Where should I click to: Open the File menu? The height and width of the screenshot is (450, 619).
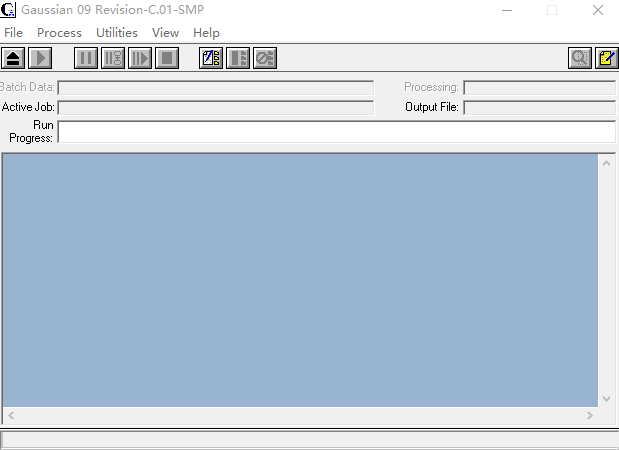(x=13, y=33)
